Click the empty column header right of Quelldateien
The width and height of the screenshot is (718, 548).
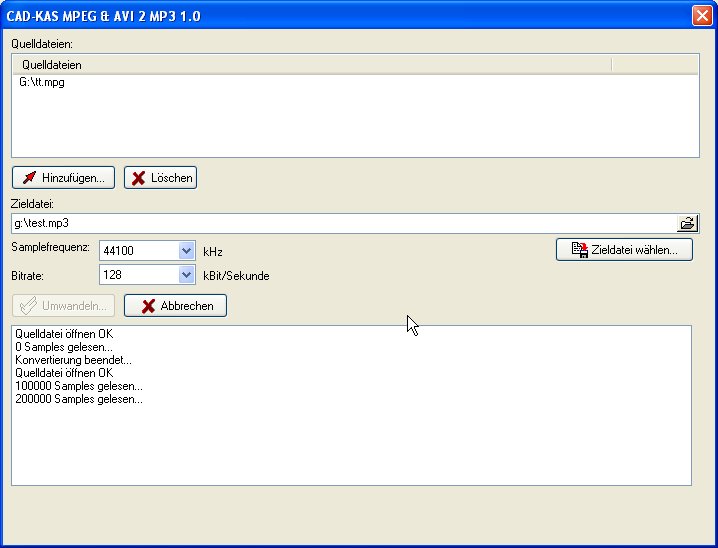tap(654, 65)
